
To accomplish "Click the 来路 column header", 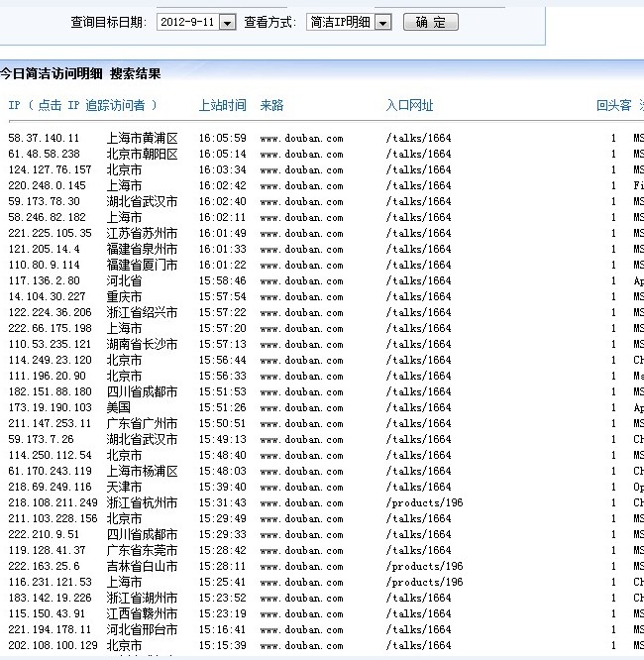I will [271, 105].
